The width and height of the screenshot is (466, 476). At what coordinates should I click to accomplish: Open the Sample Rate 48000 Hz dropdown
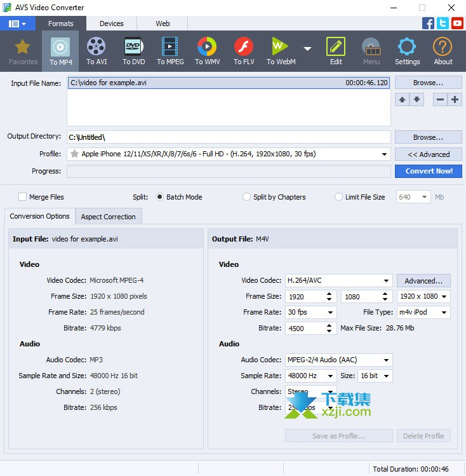click(x=310, y=376)
